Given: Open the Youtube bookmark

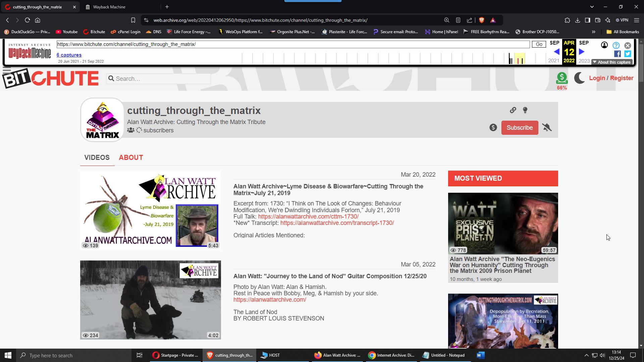Looking at the screenshot, I should point(67,32).
